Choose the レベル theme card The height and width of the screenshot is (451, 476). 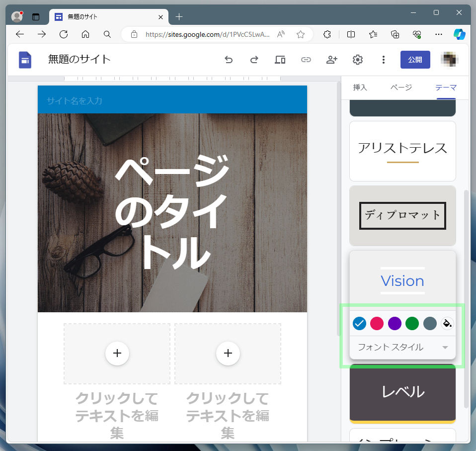402,393
